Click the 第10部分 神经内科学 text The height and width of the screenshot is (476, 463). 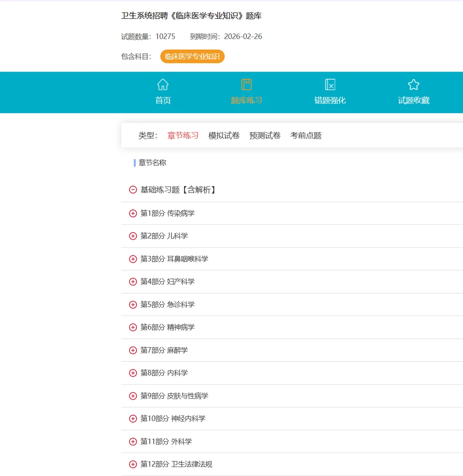(173, 419)
